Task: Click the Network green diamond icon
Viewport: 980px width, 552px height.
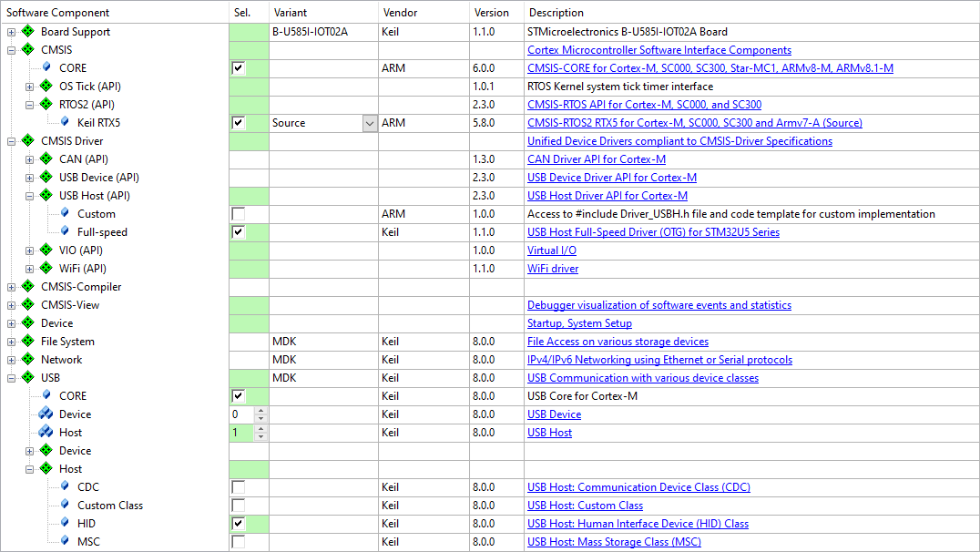Action: click(x=27, y=360)
